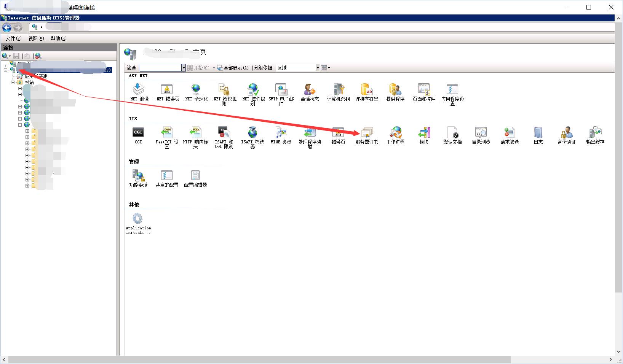Open the 工作进程 (Worker Processes) icon
The height and width of the screenshot is (364, 623).
[395, 133]
